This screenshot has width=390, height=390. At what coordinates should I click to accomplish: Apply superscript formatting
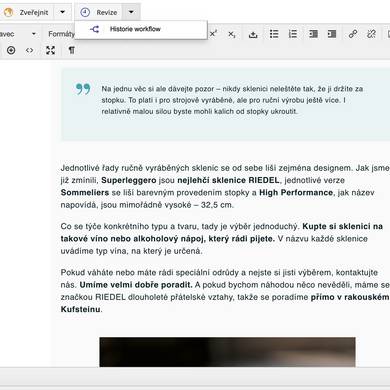pos(213,34)
